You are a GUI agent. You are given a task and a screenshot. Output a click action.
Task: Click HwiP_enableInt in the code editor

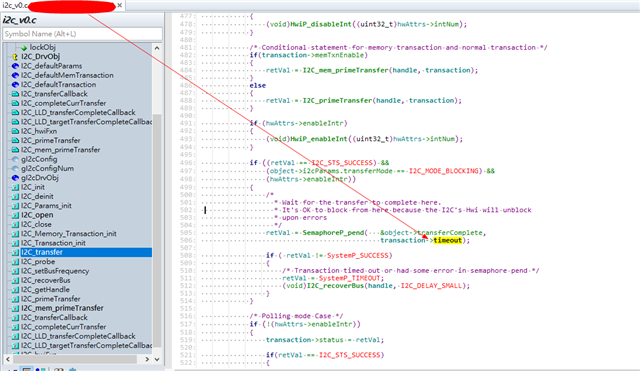tap(319, 139)
